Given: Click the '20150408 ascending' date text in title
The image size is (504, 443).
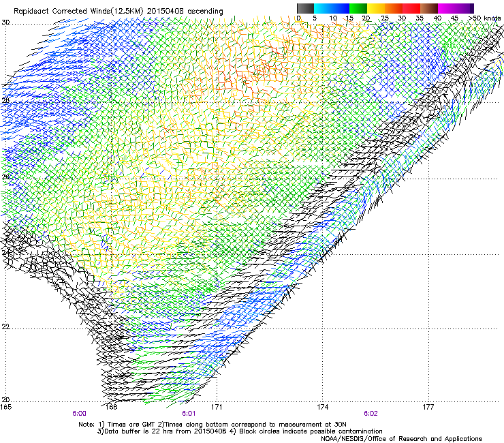Looking at the screenshot, I should (185, 12).
